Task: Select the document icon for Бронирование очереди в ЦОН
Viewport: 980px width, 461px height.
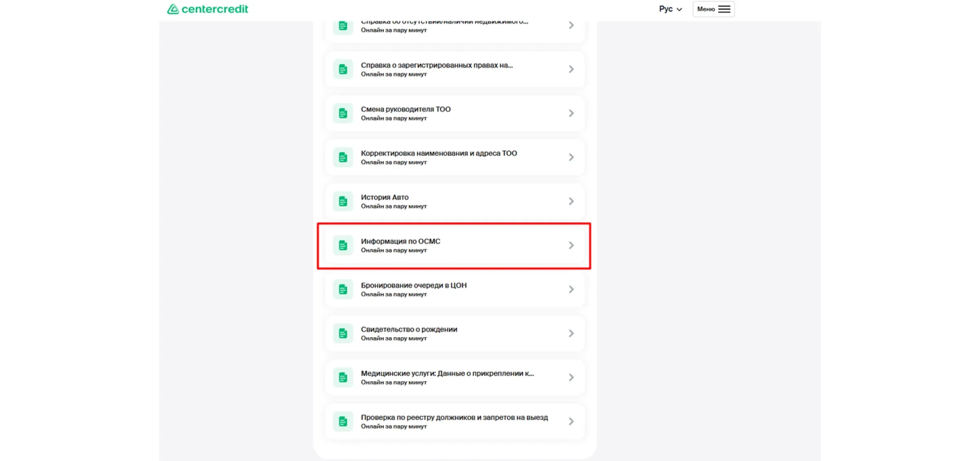Action: [x=343, y=289]
